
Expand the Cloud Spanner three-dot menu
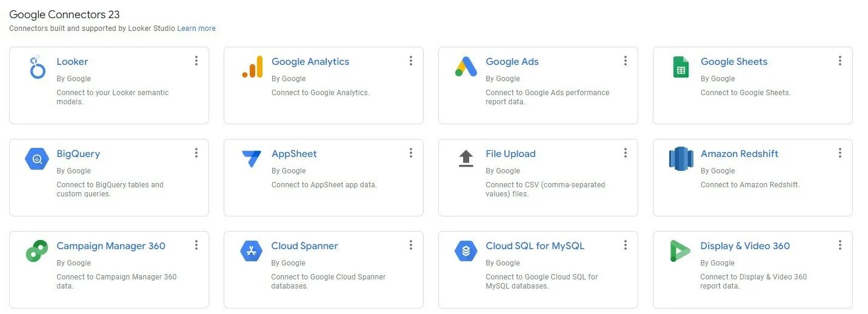410,245
